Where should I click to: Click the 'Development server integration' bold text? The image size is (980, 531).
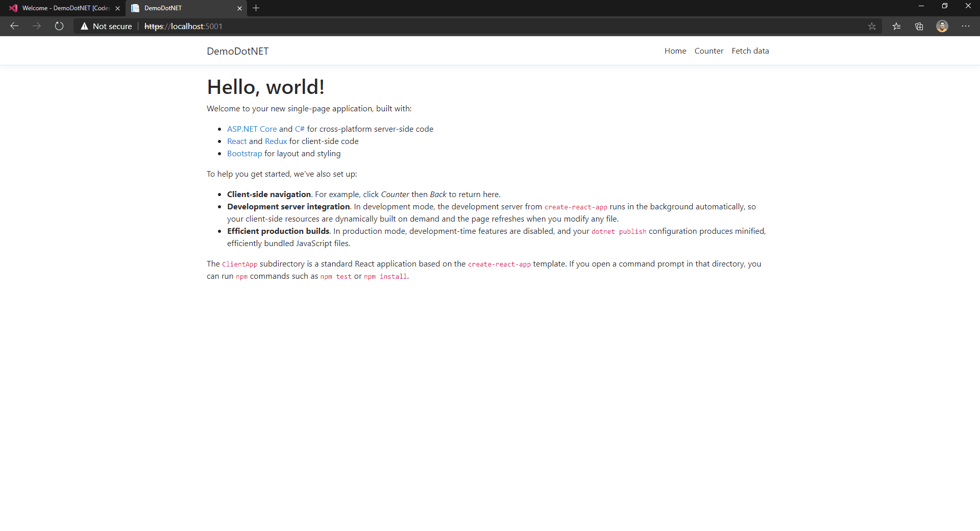pyautogui.click(x=288, y=207)
